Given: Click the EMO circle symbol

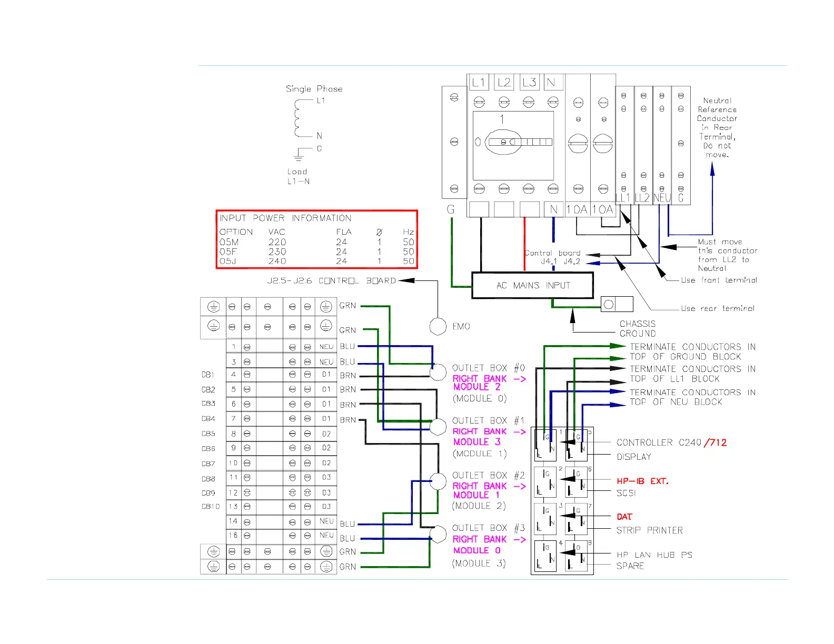Looking at the screenshot, I should (438, 326).
